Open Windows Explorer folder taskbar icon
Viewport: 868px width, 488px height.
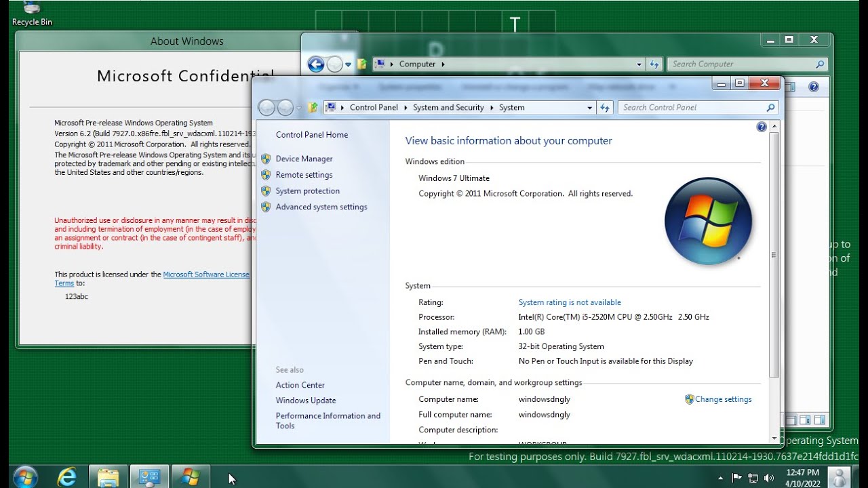108,477
